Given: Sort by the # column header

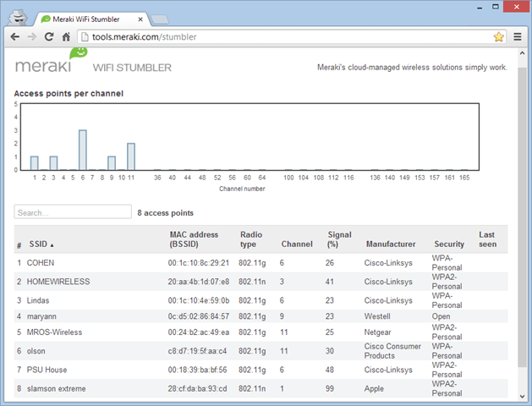Looking at the screenshot, I should point(19,245).
